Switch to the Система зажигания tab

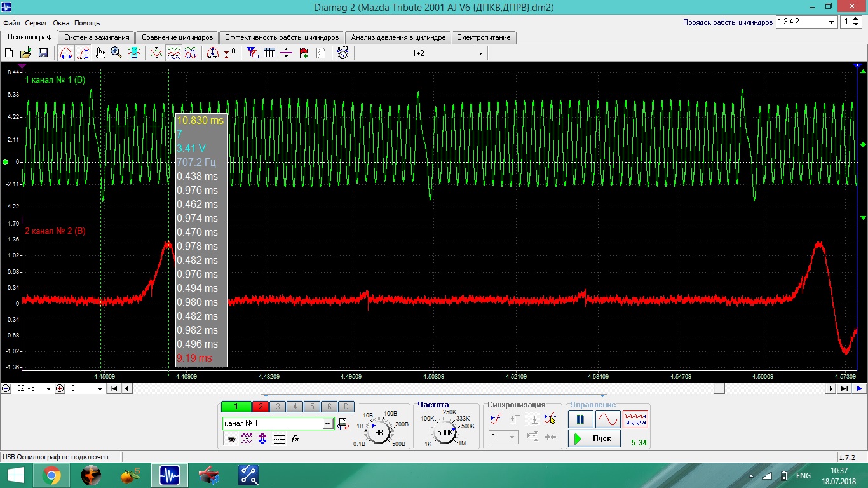tap(97, 37)
